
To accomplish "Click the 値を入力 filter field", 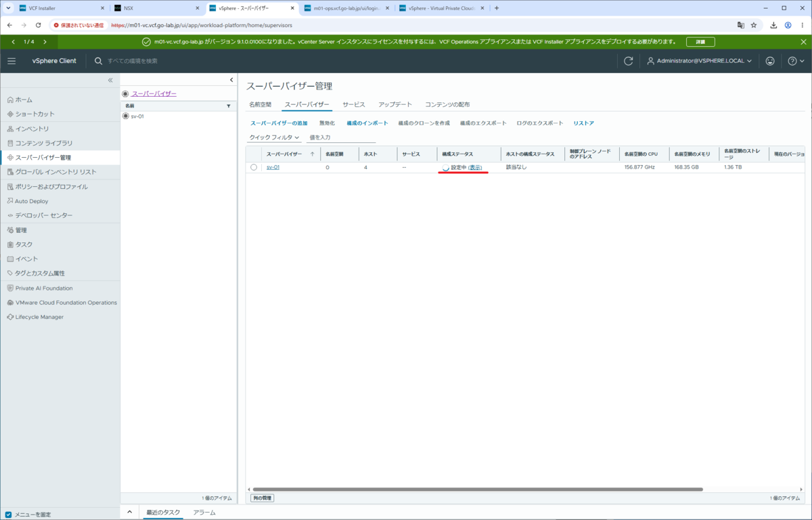I will click(341, 137).
